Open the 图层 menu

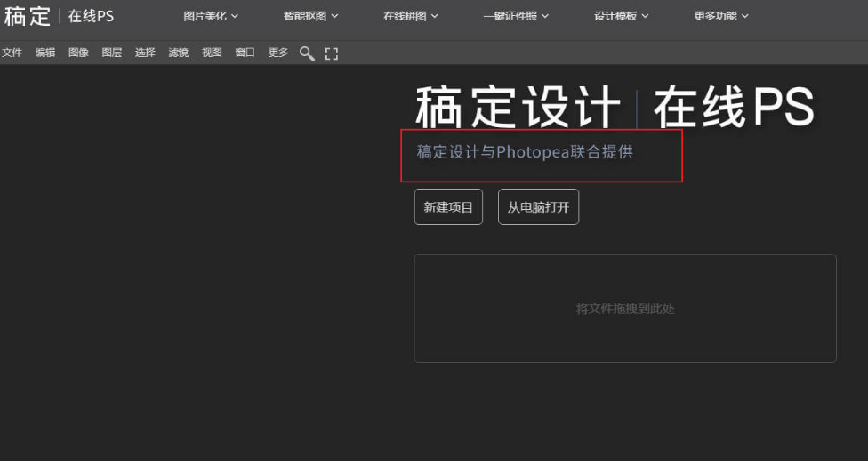click(111, 53)
